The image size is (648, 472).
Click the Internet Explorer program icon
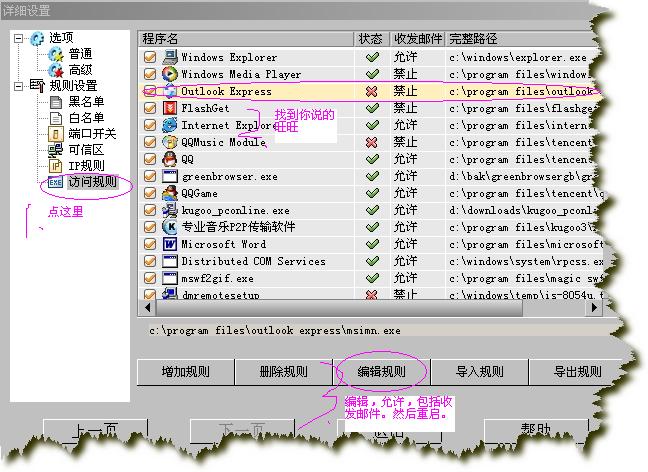(170, 125)
